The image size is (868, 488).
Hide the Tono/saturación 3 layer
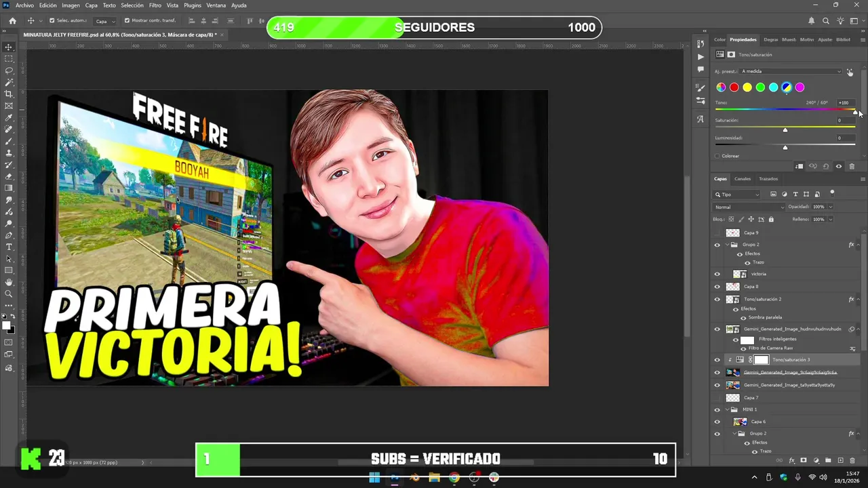pos(717,360)
